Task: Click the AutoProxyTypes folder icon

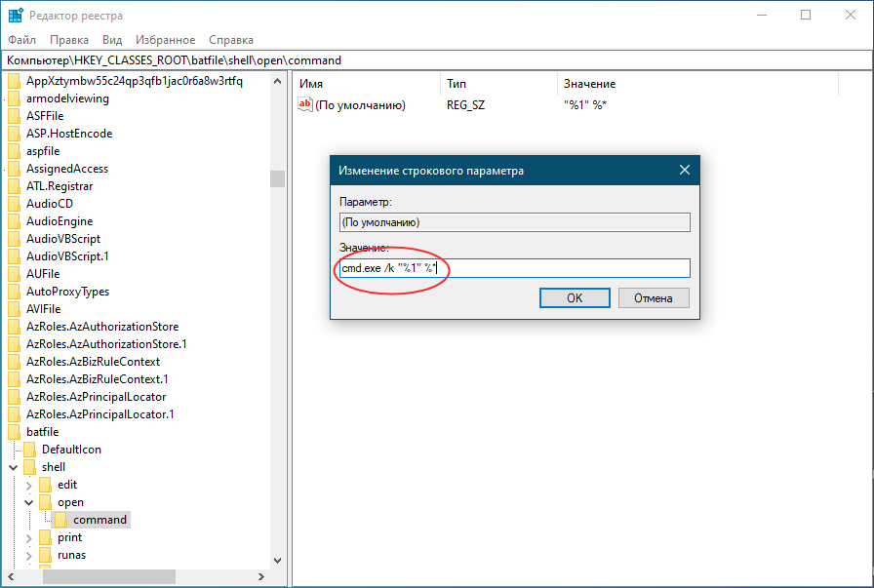Action: pyautogui.click(x=15, y=292)
